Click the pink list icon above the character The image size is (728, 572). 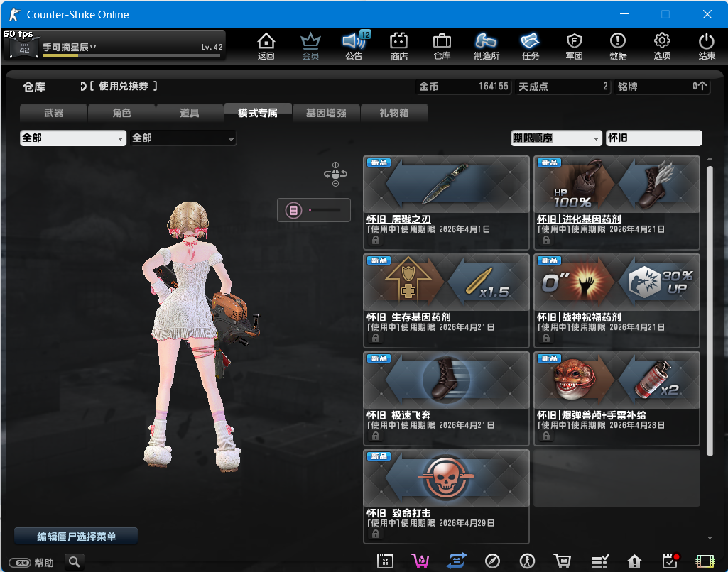pos(293,210)
